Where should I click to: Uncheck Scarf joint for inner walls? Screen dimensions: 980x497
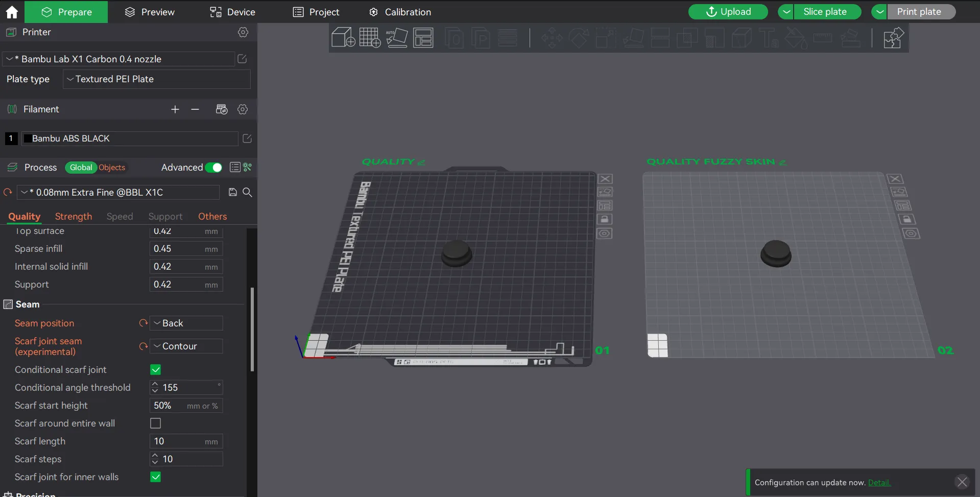point(156,477)
